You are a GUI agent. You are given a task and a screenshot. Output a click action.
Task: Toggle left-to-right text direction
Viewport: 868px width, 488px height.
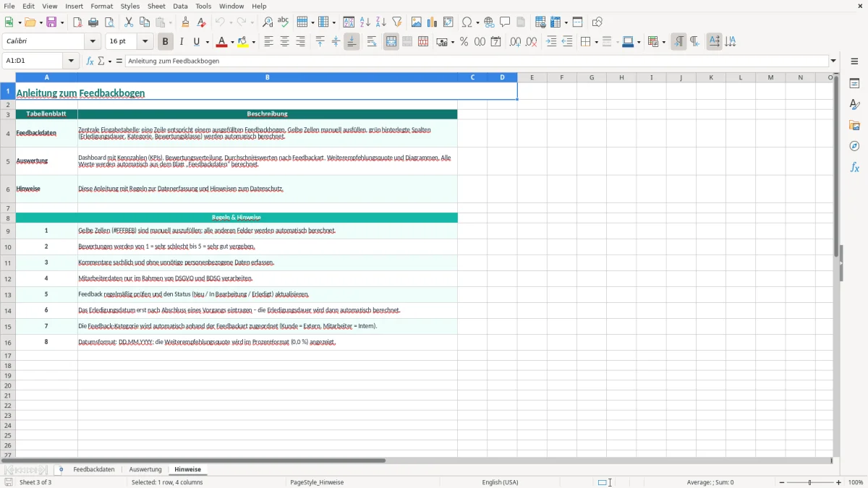(678, 42)
